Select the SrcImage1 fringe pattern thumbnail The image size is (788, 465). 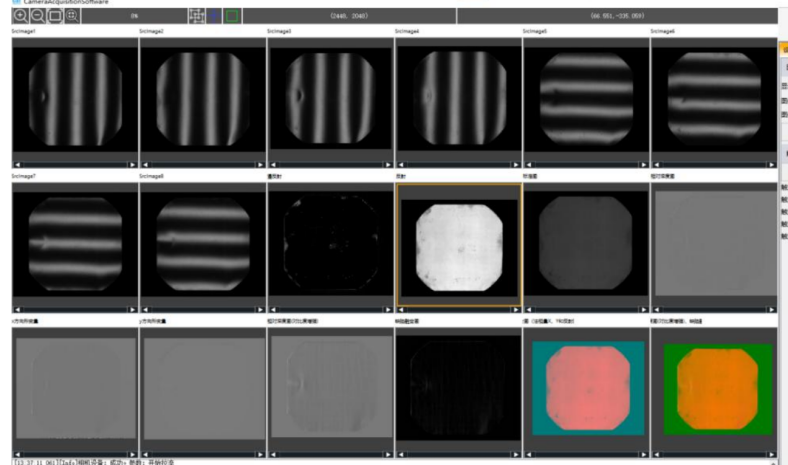coord(75,99)
